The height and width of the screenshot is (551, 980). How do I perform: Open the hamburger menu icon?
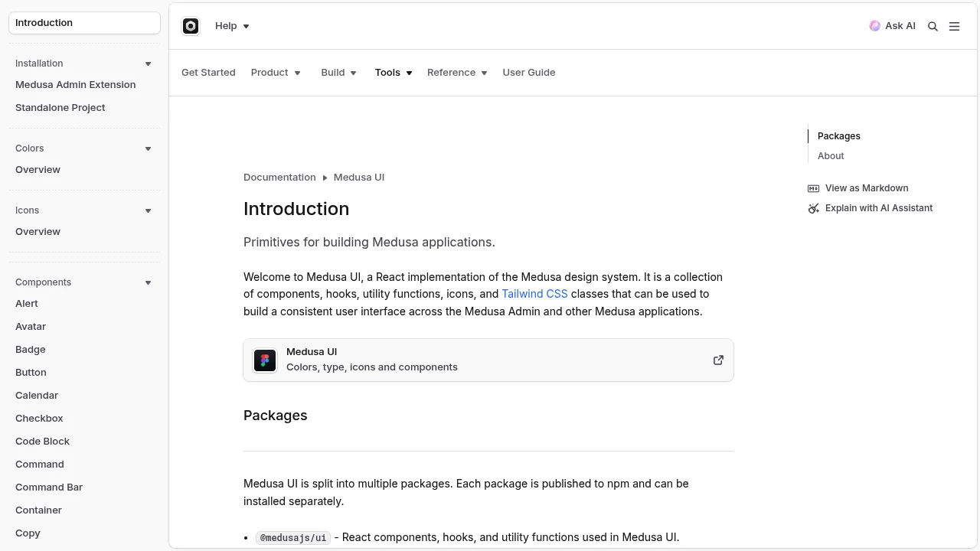954,26
